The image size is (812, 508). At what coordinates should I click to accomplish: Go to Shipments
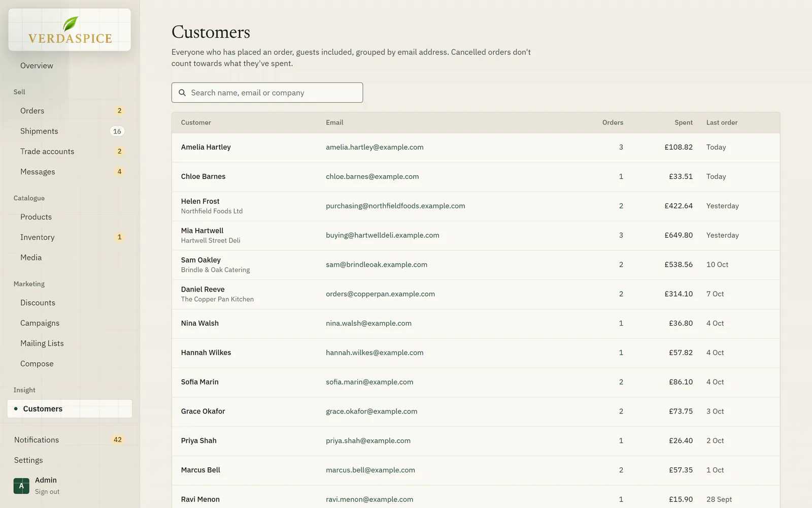click(70, 131)
